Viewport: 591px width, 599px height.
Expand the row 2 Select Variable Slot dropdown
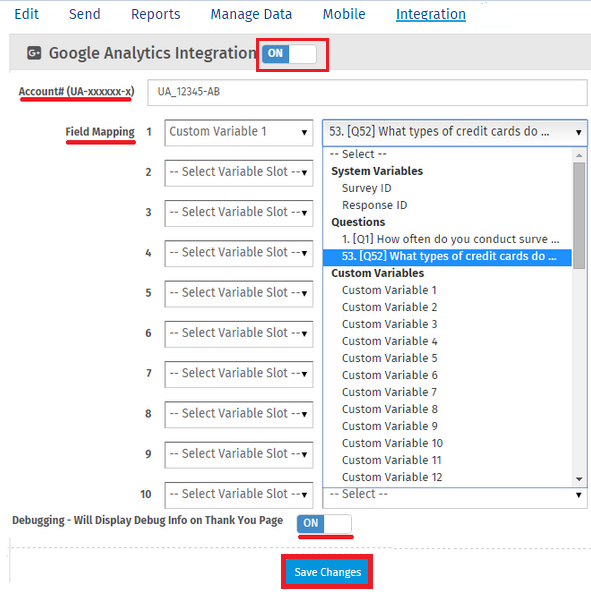coord(239,173)
